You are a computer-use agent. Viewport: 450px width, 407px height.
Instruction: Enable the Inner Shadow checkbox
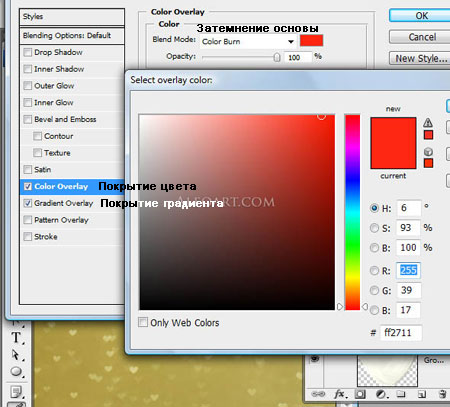(x=27, y=69)
